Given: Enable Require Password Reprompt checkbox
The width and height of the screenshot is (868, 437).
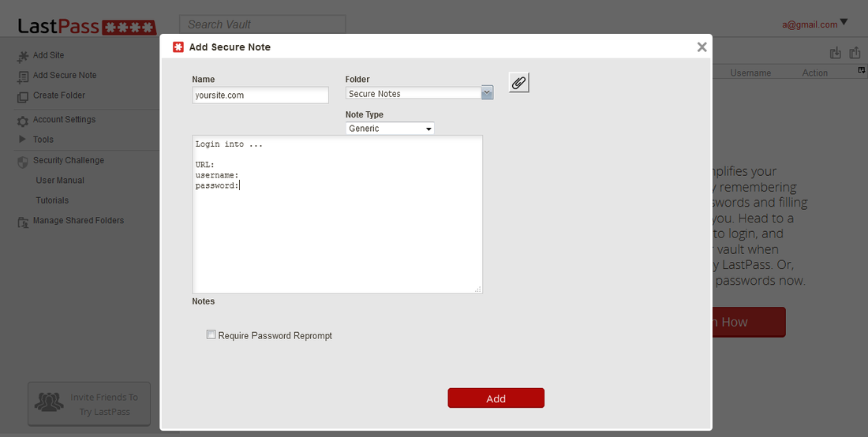Looking at the screenshot, I should (211, 334).
